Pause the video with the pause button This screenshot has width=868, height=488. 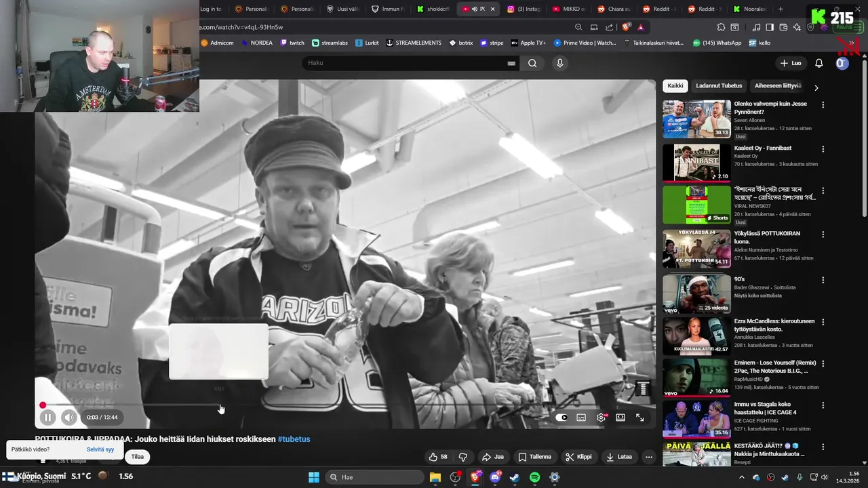tap(47, 418)
